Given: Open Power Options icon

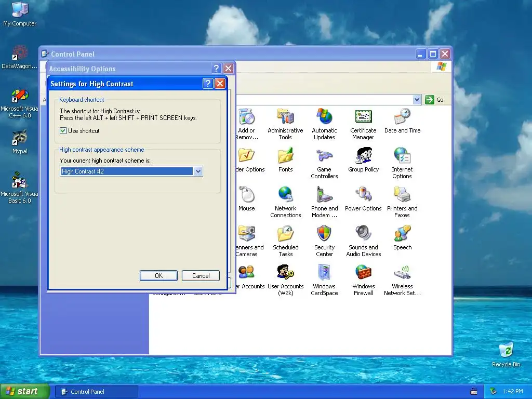Looking at the screenshot, I should (363, 199).
